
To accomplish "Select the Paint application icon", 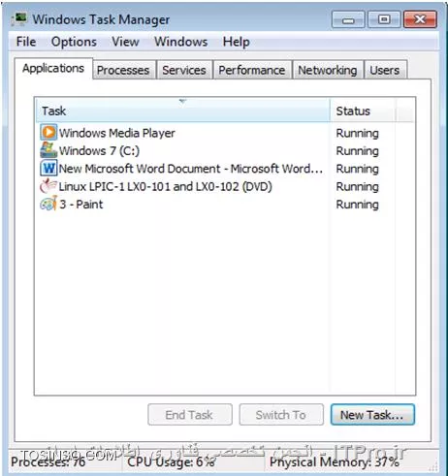I will (48, 204).
